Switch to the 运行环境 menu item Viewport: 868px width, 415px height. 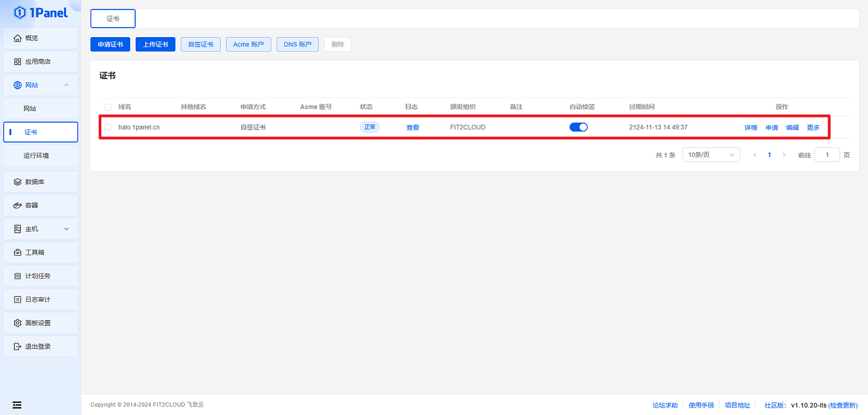40,155
